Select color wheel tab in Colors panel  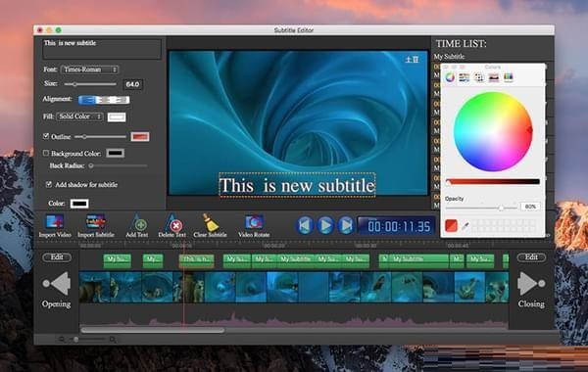coord(450,77)
